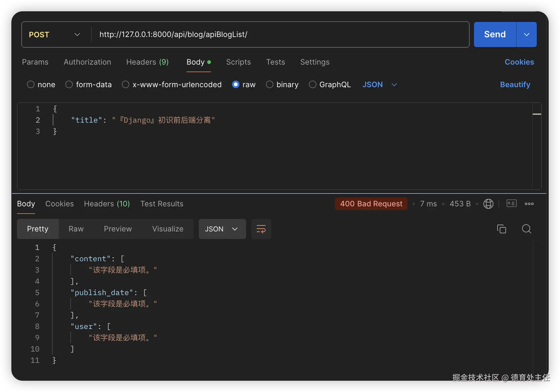The image size is (560, 392).
Task: Switch to the Authorization tab
Action: point(87,62)
